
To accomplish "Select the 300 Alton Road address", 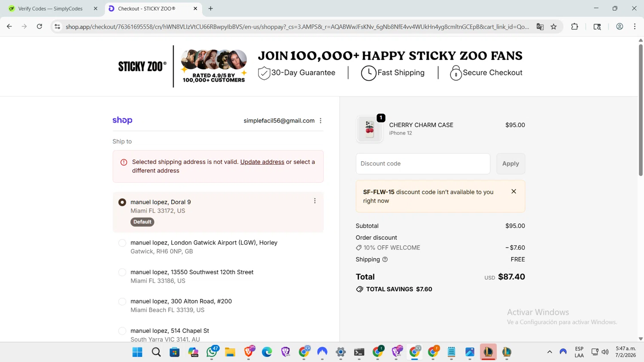I will [122, 302].
